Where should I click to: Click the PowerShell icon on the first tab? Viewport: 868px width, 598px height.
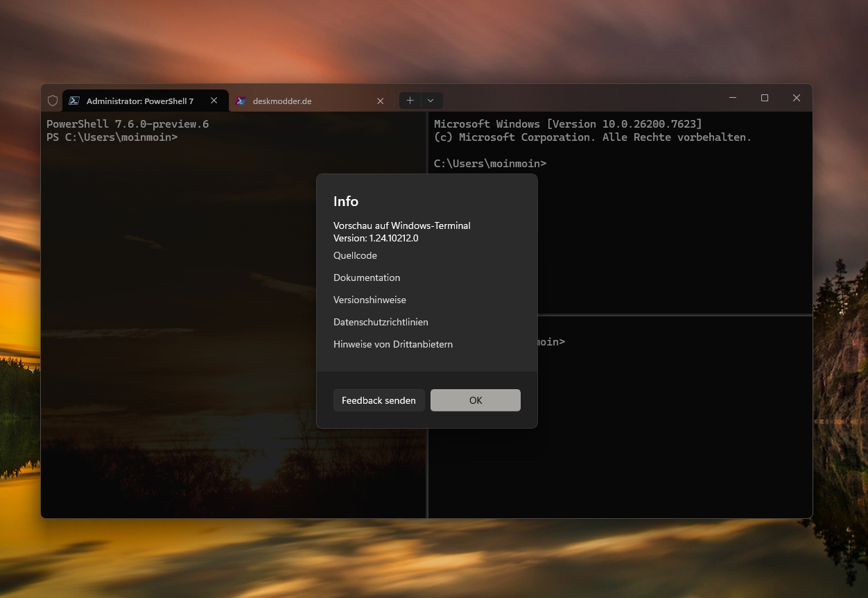[x=74, y=101]
